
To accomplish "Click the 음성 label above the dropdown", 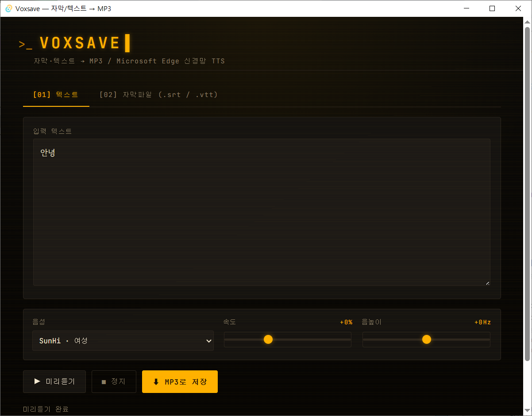I will (x=39, y=322).
